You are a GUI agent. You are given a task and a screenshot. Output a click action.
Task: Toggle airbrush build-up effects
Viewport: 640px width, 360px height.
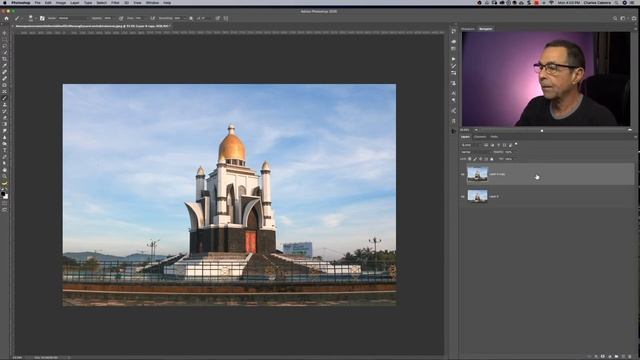[x=152, y=18]
